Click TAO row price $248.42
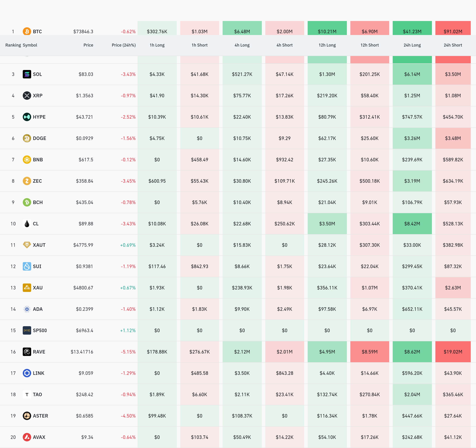The image size is (476, 448). pyautogui.click(x=85, y=394)
